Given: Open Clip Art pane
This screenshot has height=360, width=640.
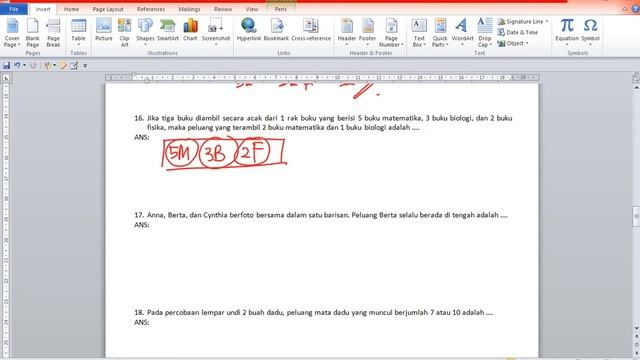Looking at the screenshot, I should click(124, 33).
